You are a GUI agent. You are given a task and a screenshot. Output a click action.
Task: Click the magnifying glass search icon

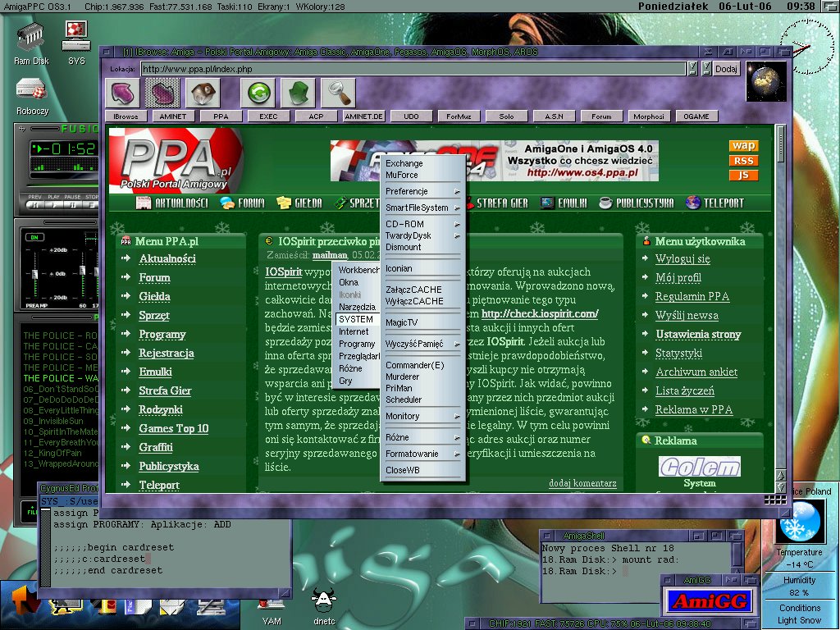point(339,93)
